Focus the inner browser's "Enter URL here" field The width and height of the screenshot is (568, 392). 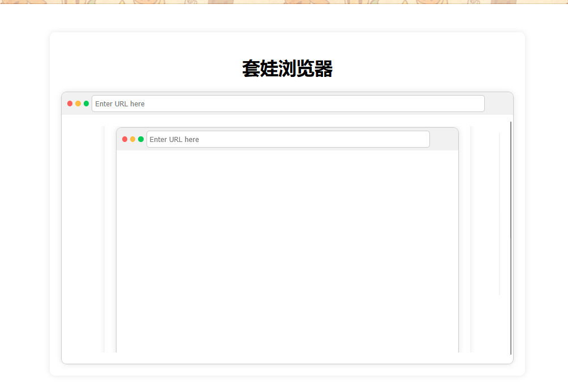tap(287, 139)
